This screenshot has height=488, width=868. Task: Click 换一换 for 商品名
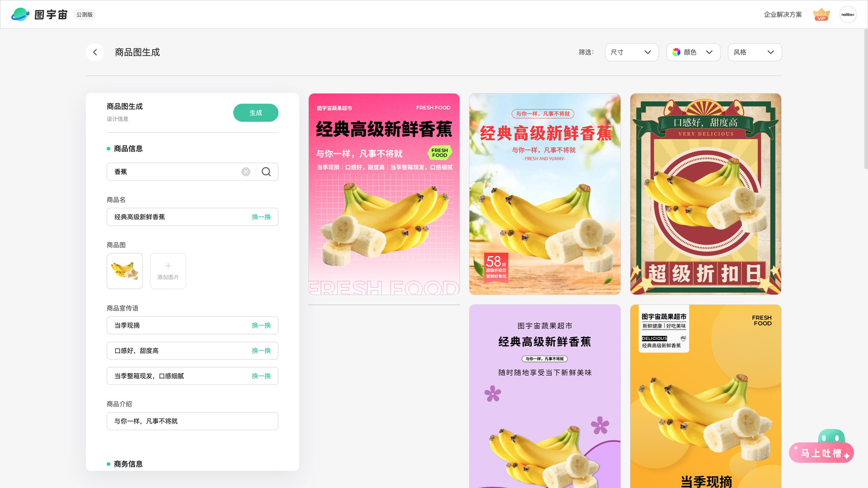tap(261, 217)
